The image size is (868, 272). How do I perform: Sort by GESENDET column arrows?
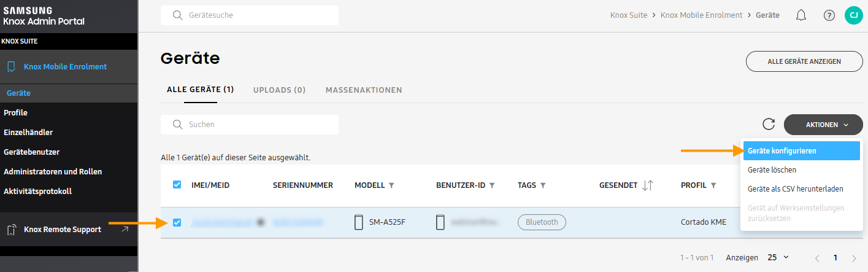648,185
